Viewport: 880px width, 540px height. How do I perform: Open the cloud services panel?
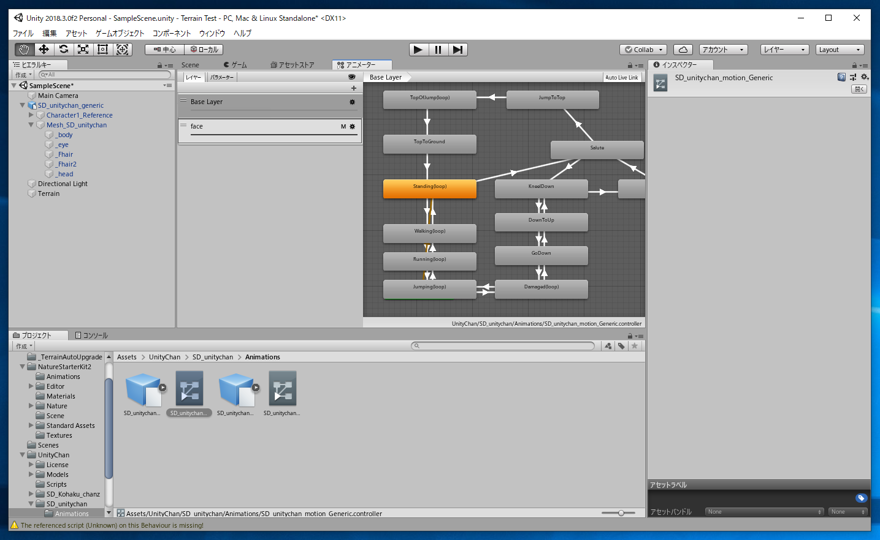click(x=683, y=49)
